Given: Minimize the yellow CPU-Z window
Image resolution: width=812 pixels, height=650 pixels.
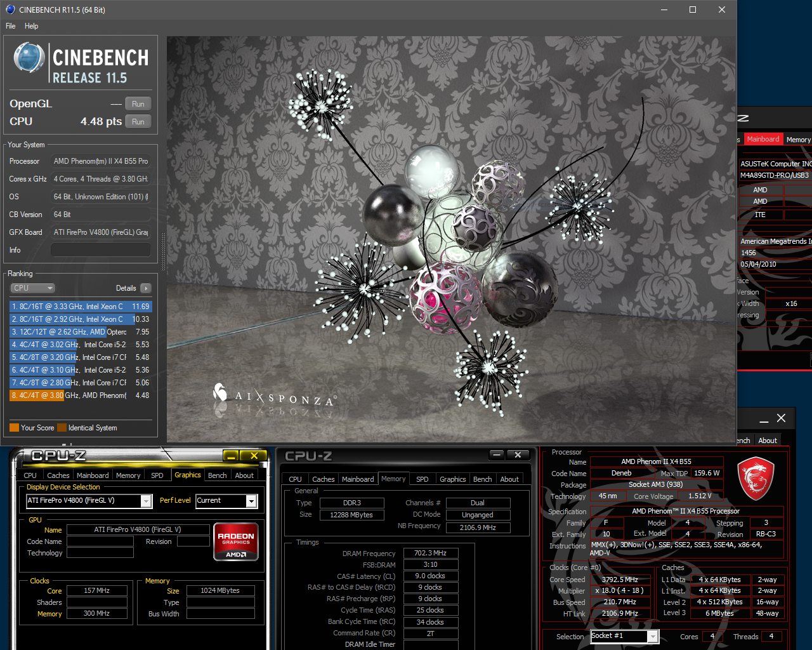Looking at the screenshot, I should tap(231, 456).
